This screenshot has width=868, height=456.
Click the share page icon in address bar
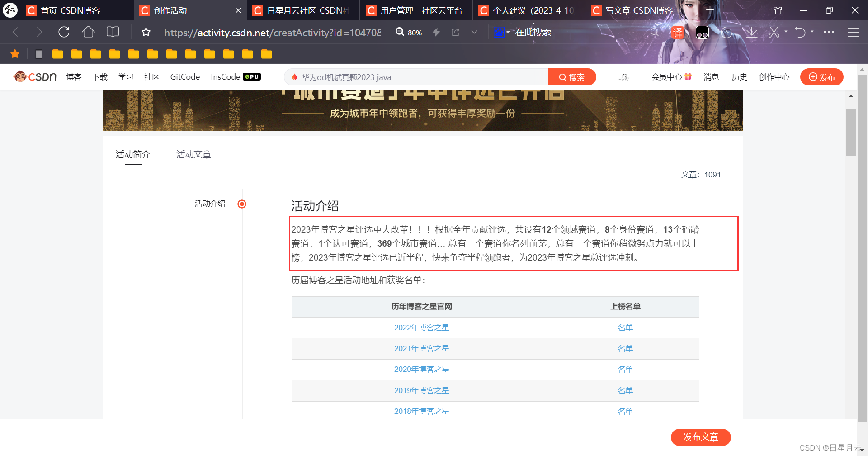coord(455,32)
